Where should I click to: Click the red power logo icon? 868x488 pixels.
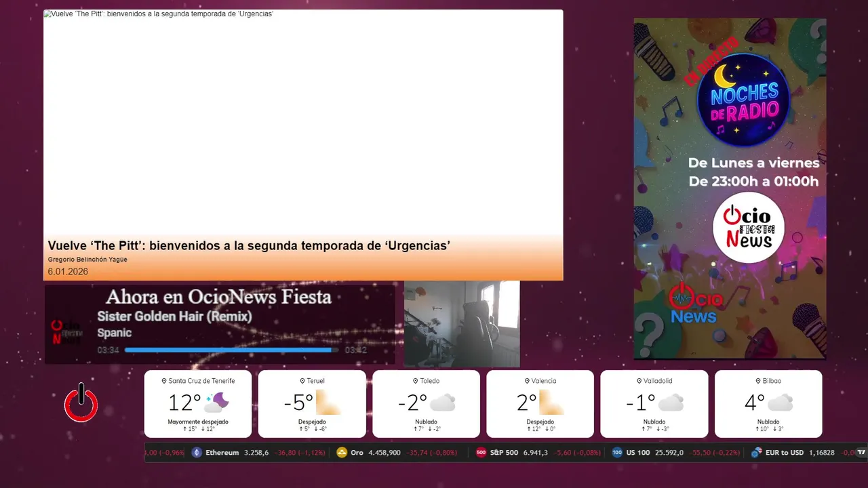[x=81, y=403]
